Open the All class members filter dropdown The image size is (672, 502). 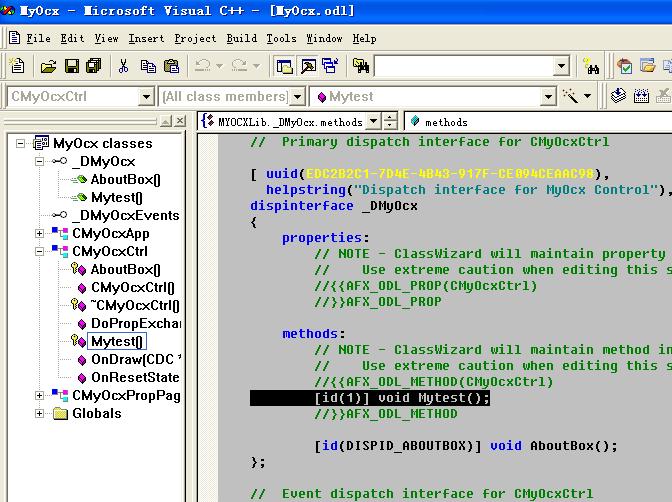pyautogui.click(x=297, y=96)
